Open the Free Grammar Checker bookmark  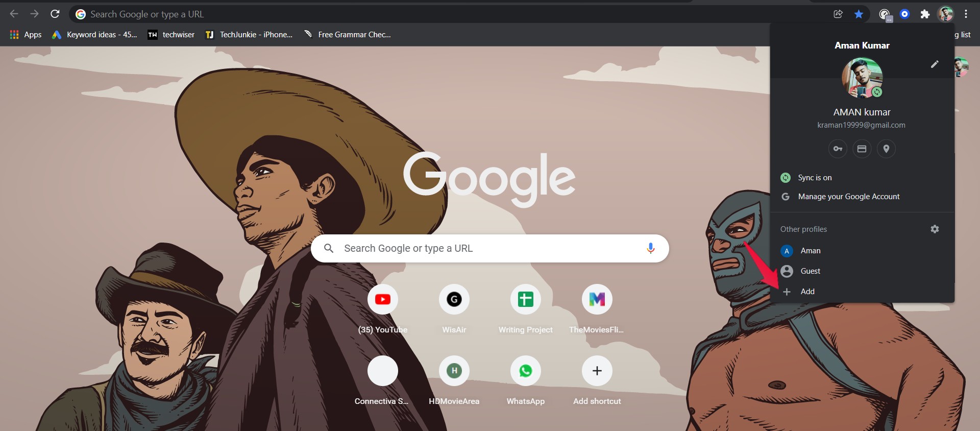tap(348, 35)
